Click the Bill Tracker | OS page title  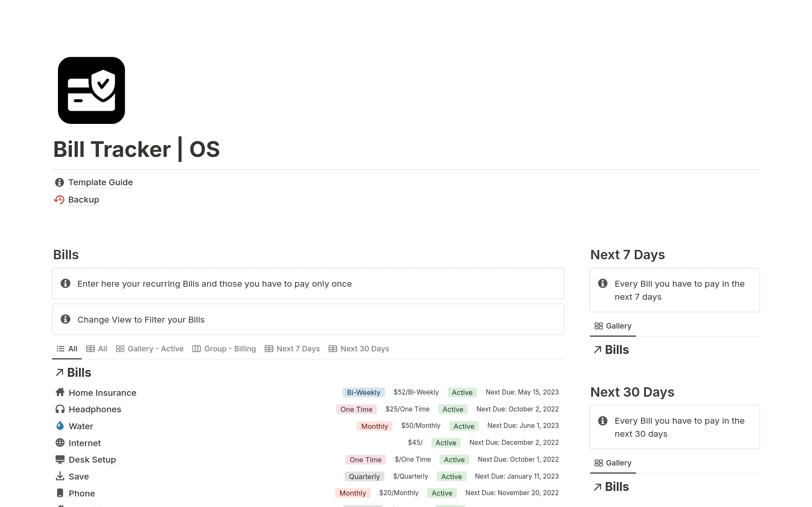pos(137,149)
